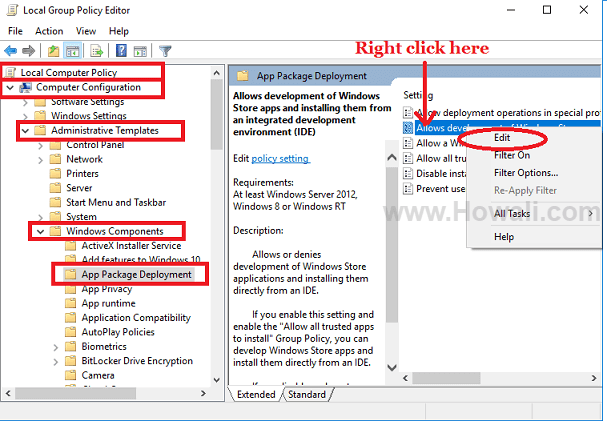Choose Filter Options from the context menu
This screenshot has width=607, height=421.
click(x=526, y=173)
